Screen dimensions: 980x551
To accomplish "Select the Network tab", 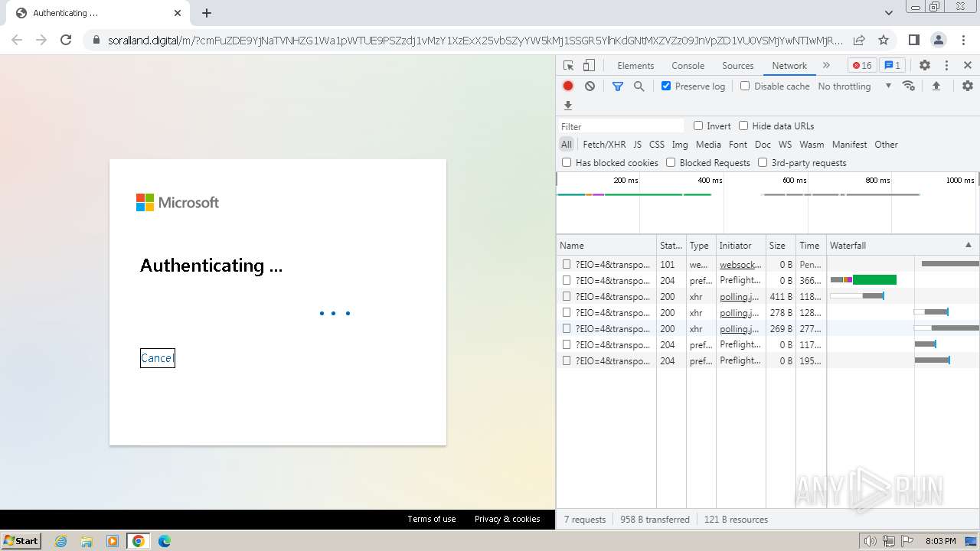I will (789, 66).
